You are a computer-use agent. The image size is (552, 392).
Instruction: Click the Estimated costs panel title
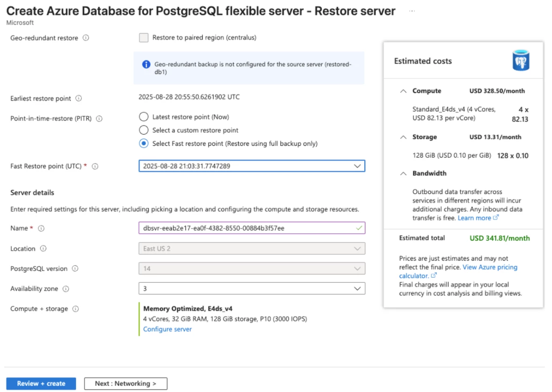[x=423, y=61]
